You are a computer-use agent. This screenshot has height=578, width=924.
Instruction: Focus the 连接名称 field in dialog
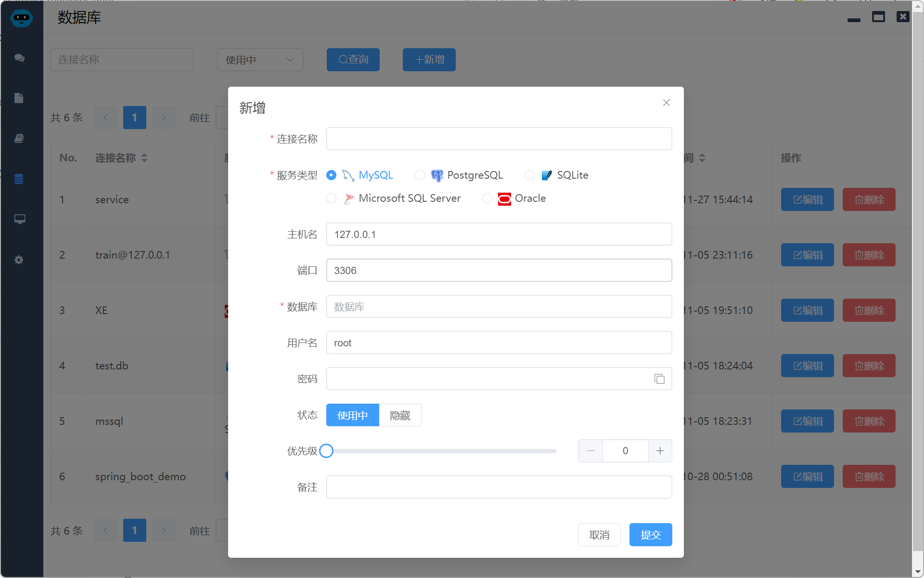[x=499, y=139]
